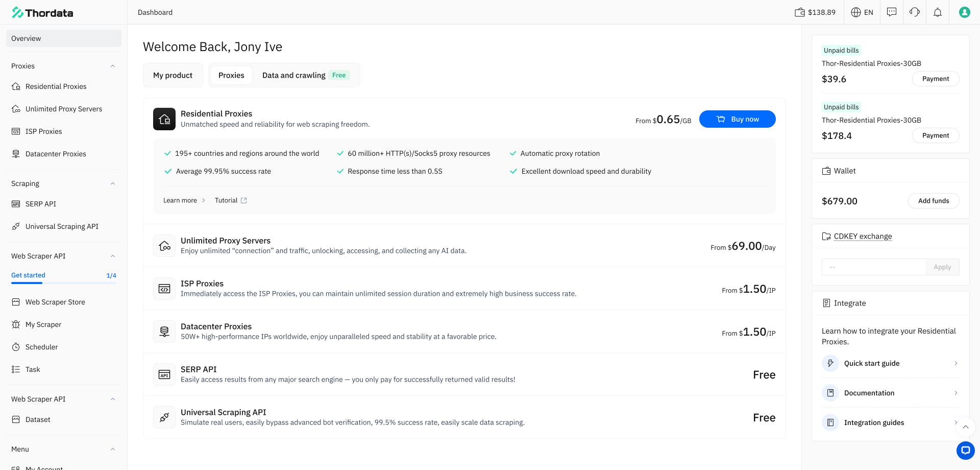The height and width of the screenshot is (470, 980).
Task: Click the scroll-to-top arrow button
Action: click(x=965, y=427)
